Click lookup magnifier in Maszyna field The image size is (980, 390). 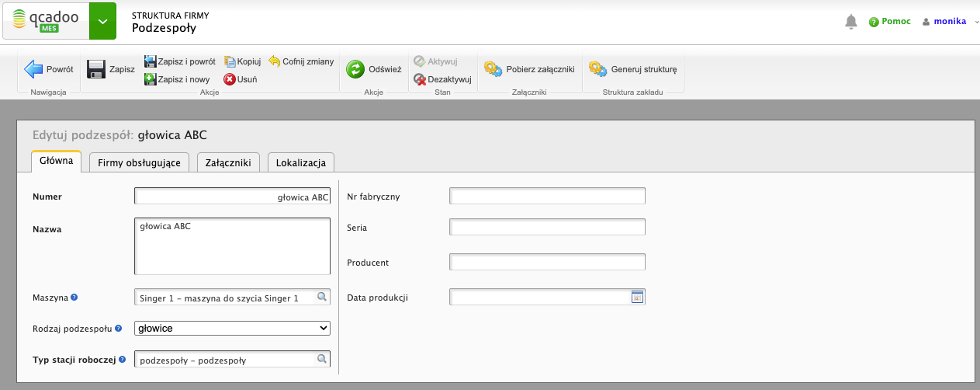pos(321,297)
